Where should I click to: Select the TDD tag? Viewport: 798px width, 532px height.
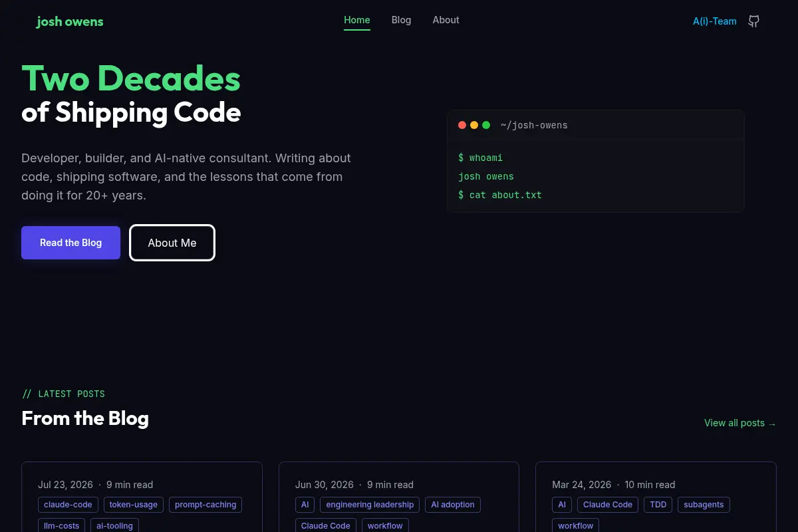658,505
